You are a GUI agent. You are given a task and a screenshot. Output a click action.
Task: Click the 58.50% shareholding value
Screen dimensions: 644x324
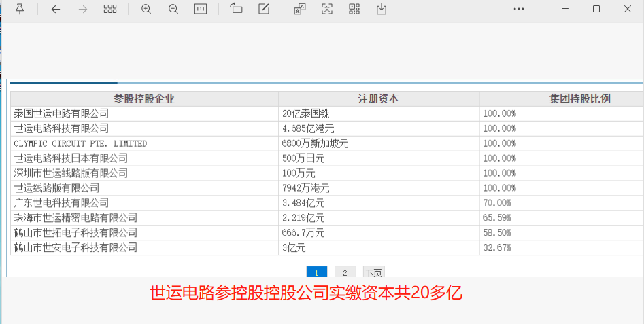(x=497, y=232)
